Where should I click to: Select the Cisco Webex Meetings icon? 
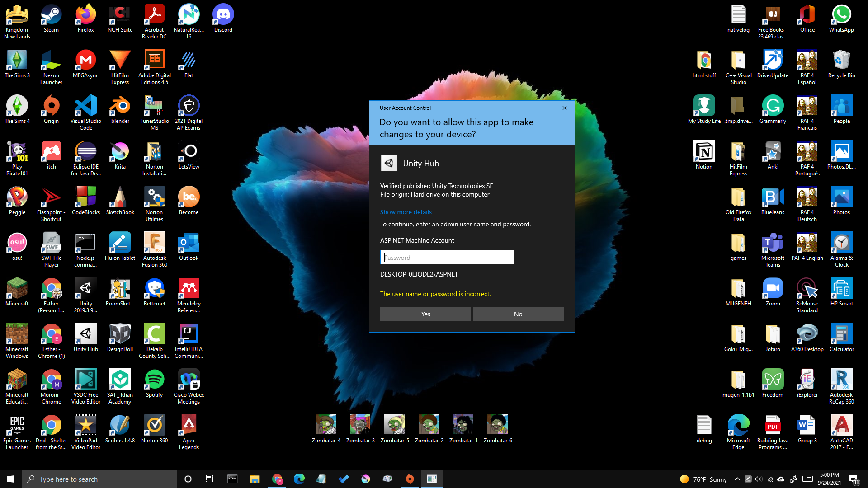pyautogui.click(x=189, y=387)
